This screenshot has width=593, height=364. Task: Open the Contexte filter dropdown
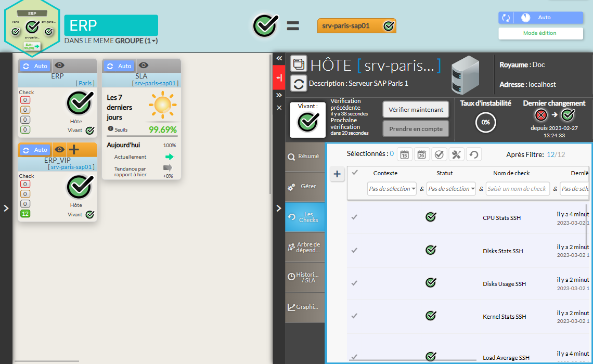point(392,189)
